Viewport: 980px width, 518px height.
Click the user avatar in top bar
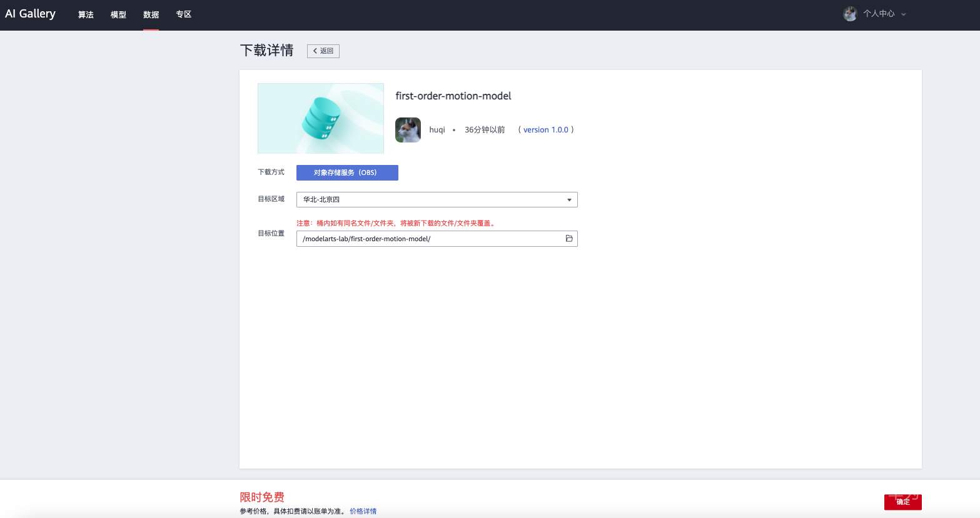pos(850,14)
